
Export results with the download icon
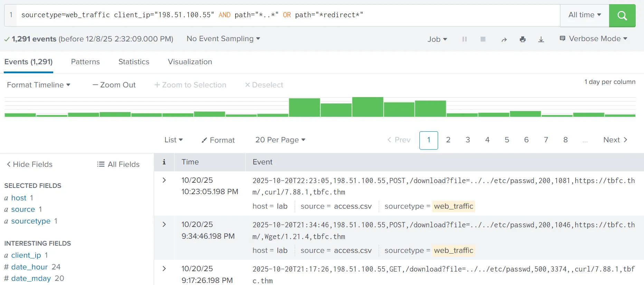click(x=541, y=39)
